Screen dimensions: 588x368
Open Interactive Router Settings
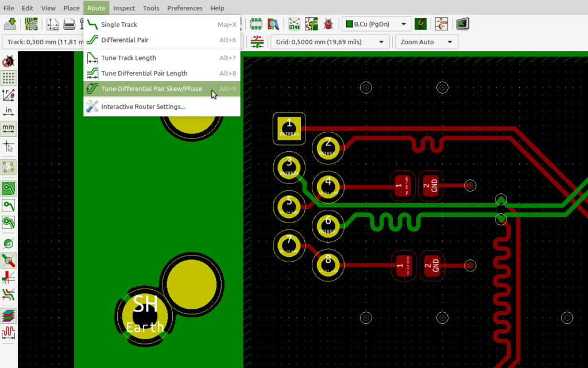tap(161, 106)
